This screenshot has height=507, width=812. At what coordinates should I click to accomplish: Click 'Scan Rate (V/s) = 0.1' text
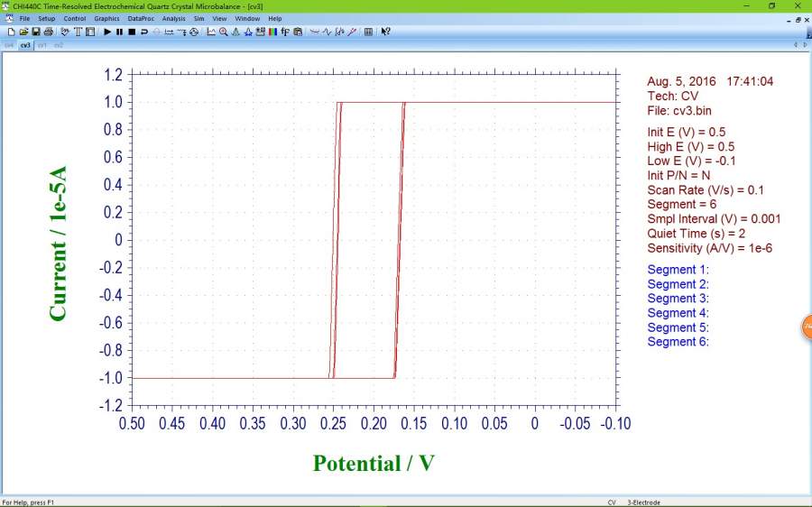point(706,190)
